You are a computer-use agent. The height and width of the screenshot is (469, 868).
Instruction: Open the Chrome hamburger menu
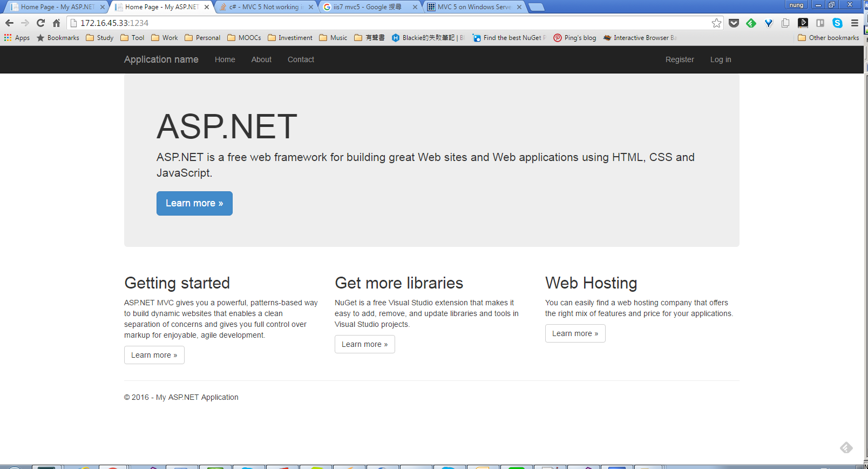pos(855,23)
